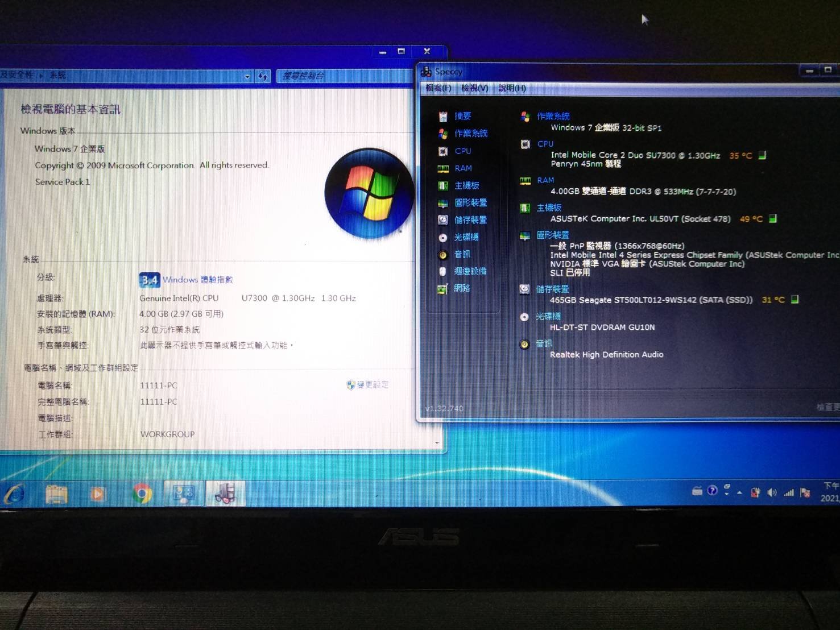Click 音訊 heading in Speccy summary
The width and height of the screenshot is (840, 630).
[544, 343]
